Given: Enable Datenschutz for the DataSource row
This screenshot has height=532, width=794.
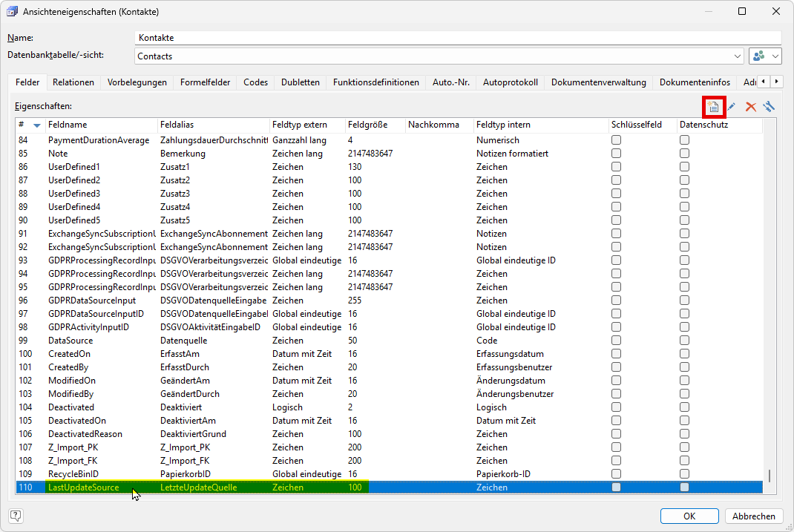Looking at the screenshot, I should pos(684,341).
